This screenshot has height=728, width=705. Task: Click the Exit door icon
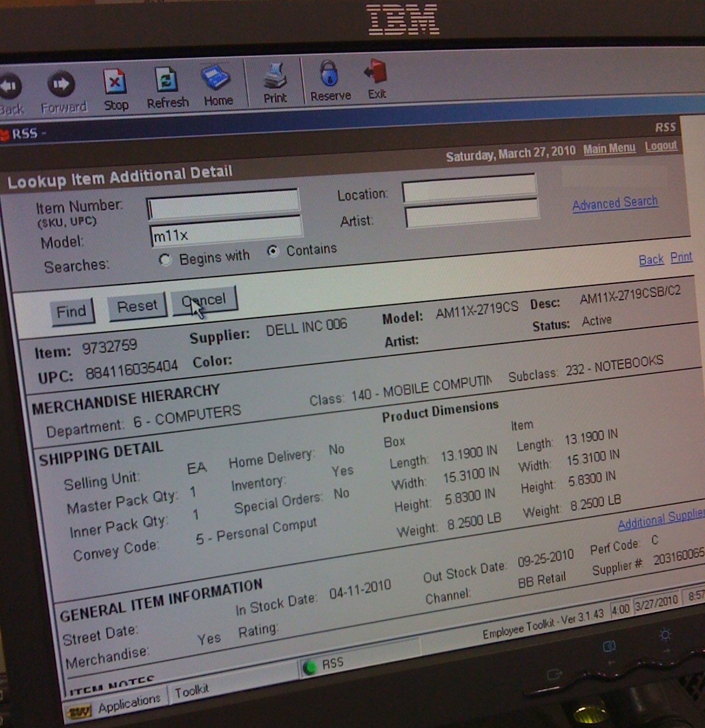(x=376, y=72)
